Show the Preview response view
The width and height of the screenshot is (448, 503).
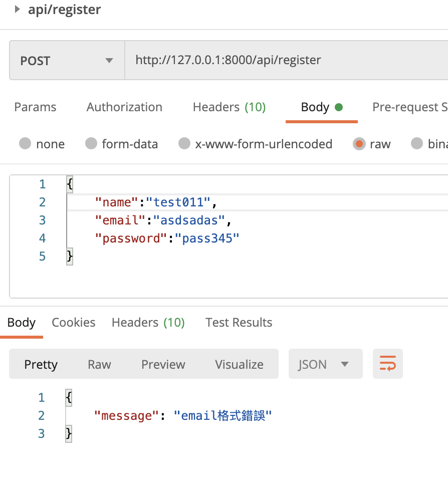(x=163, y=364)
